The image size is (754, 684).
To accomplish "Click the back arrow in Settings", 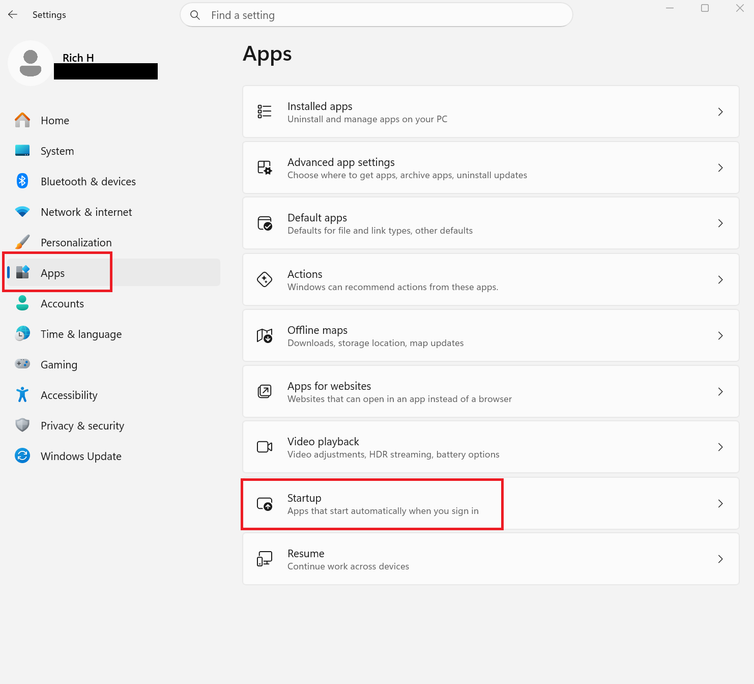I will click(13, 14).
